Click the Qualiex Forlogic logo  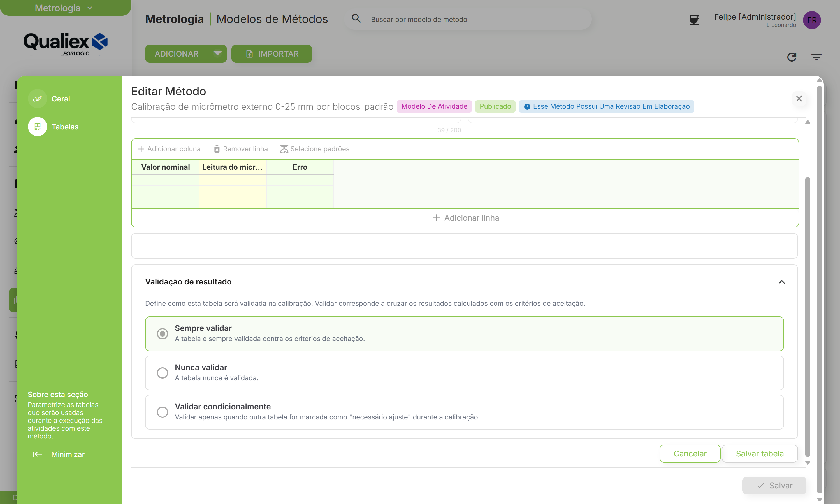coord(65,44)
